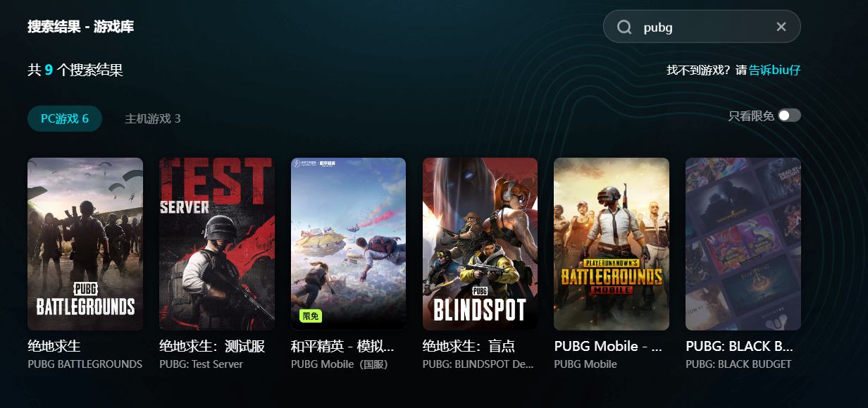Focus the search field containing pubg

tap(702, 27)
